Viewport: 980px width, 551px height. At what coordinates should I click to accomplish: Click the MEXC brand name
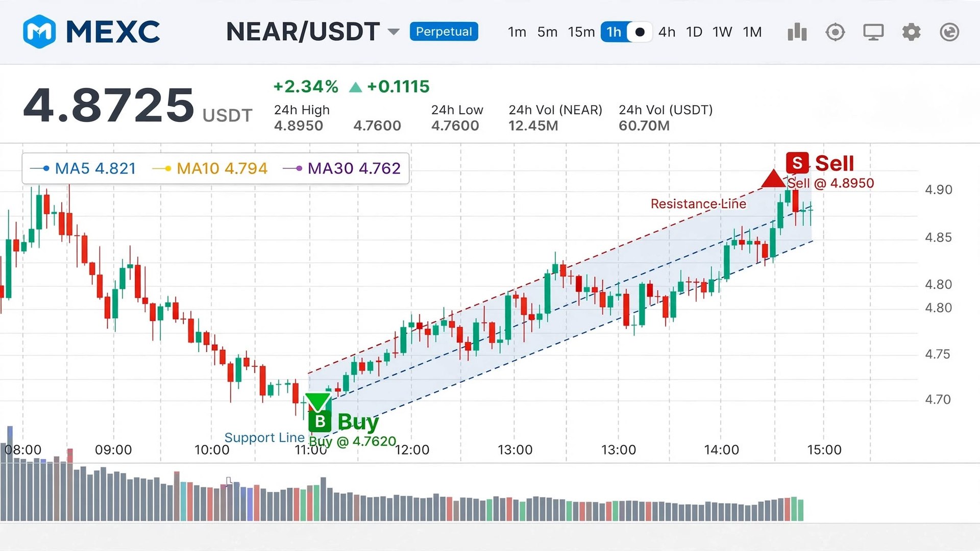(113, 32)
